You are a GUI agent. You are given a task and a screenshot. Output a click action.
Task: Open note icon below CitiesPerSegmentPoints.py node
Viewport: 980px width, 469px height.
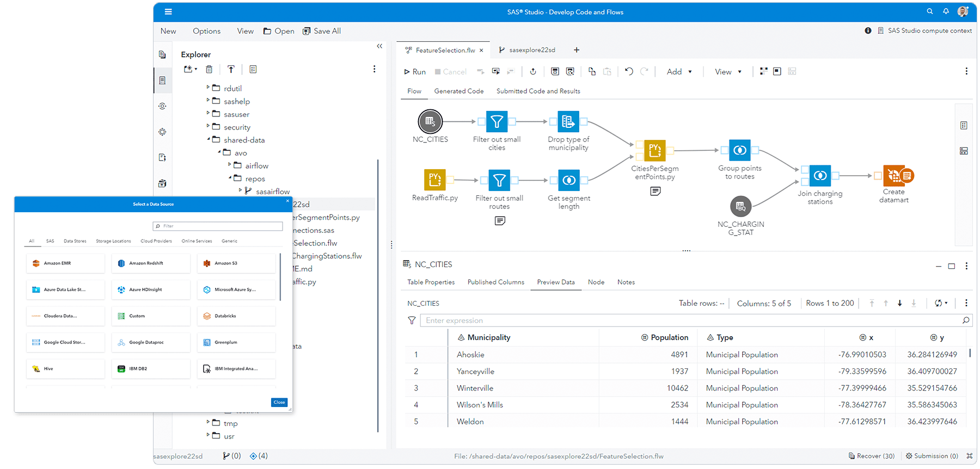656,191
